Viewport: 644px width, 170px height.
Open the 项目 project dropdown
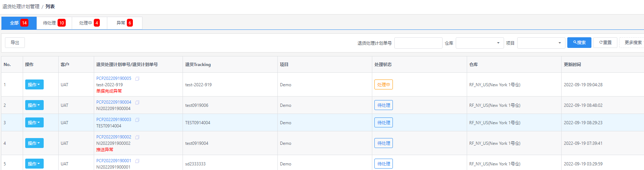point(541,43)
